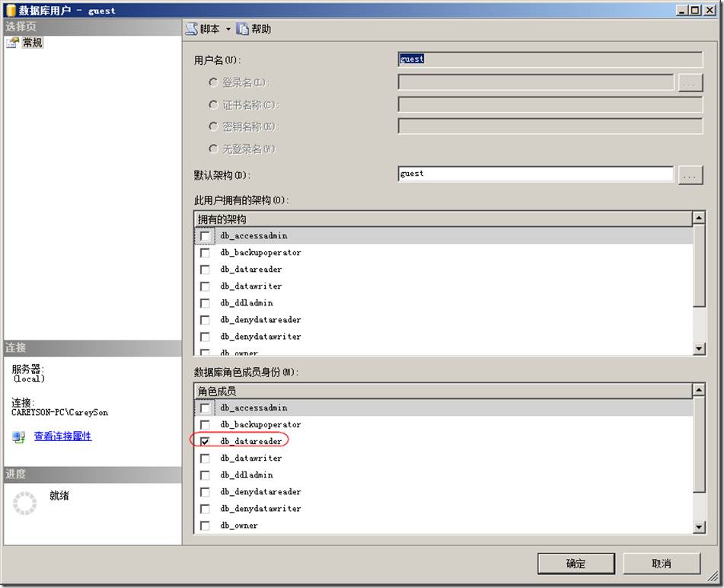The image size is (724, 588).
Task: Click the owned schemas scrollbar down arrow
Action: pos(699,349)
